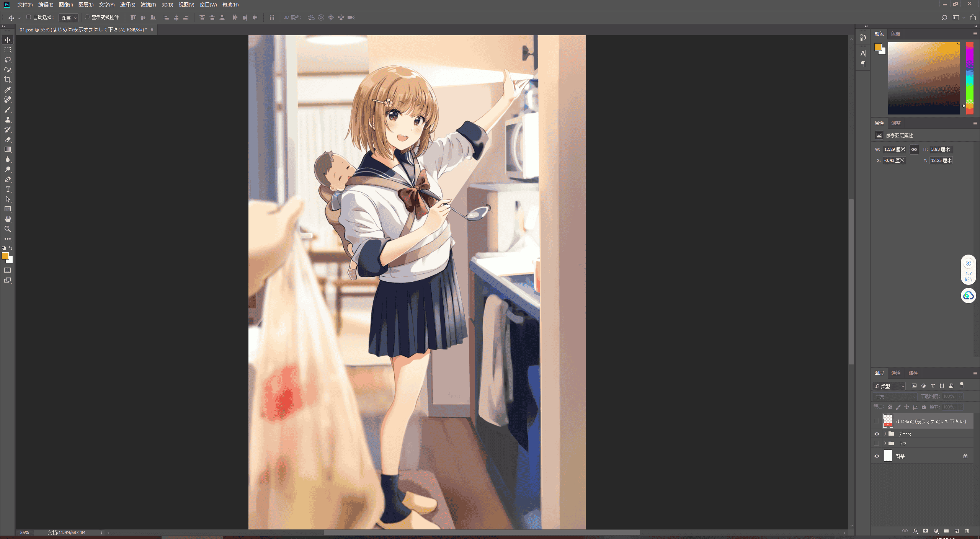Screen dimensions: 980x539
Task: Select the Crop tool
Action: 8,80
